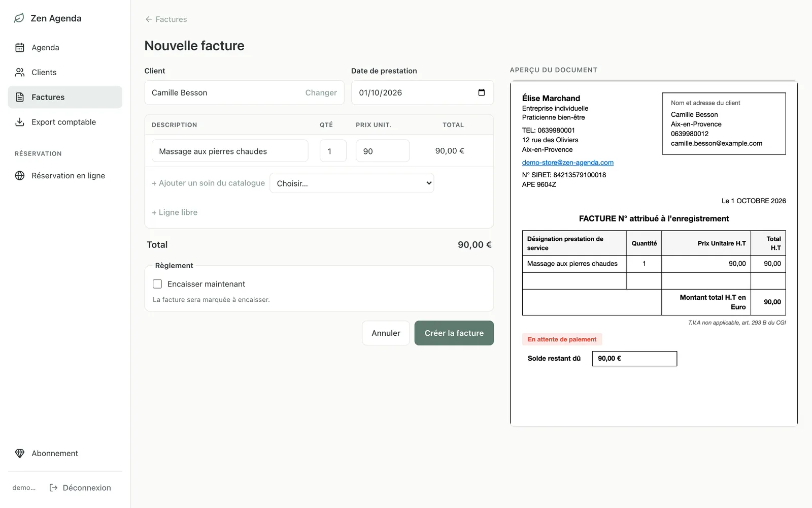Click the Réservation en ligne globe icon
812x508 pixels.
[x=20, y=176]
